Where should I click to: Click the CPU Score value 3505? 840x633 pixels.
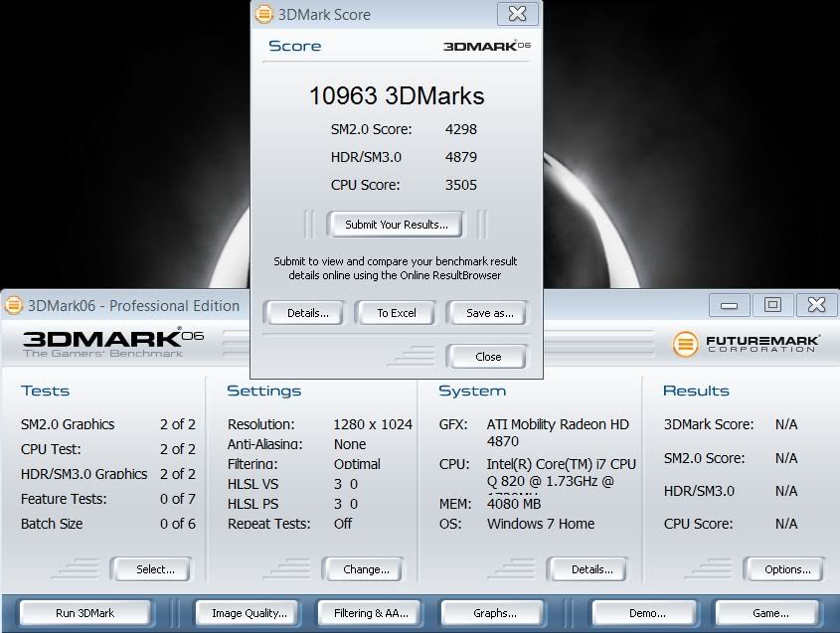[x=460, y=185]
